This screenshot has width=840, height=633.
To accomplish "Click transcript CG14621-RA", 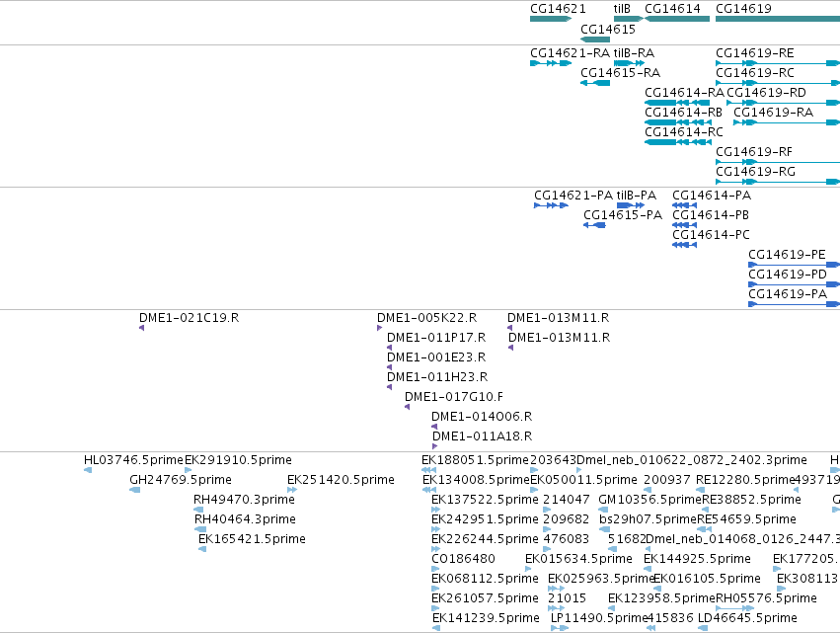I will 551,63.
